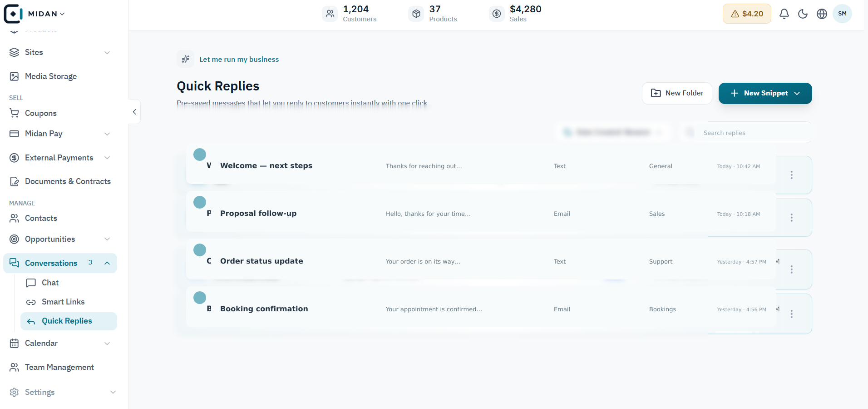Expand the Calendar chevron
Image resolution: width=868 pixels, height=409 pixels.
(107, 344)
